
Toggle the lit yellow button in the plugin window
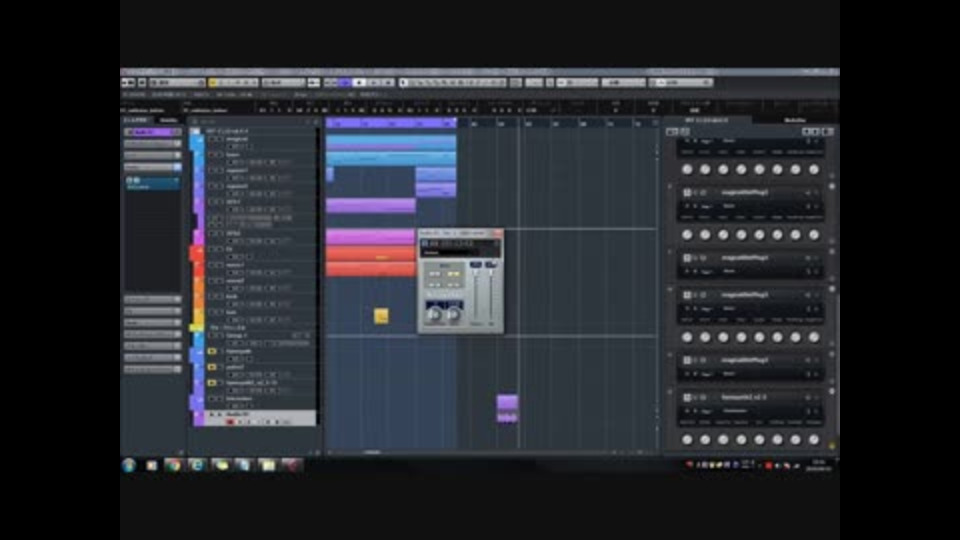click(x=453, y=274)
